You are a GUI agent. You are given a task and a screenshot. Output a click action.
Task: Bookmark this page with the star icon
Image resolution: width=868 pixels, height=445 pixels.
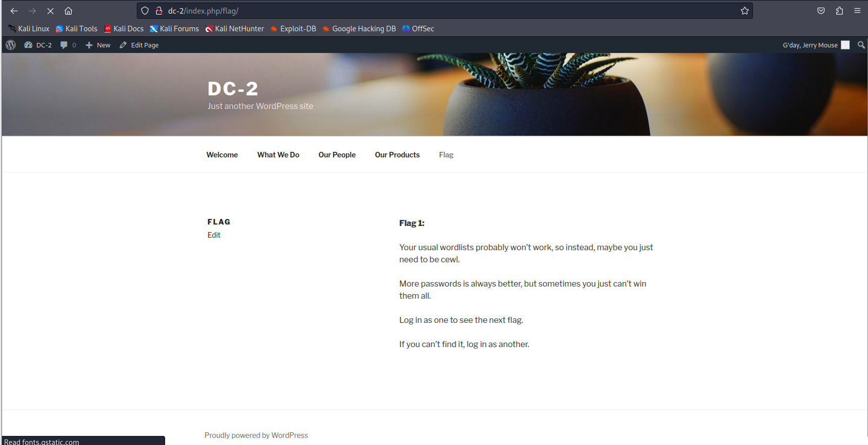point(744,11)
